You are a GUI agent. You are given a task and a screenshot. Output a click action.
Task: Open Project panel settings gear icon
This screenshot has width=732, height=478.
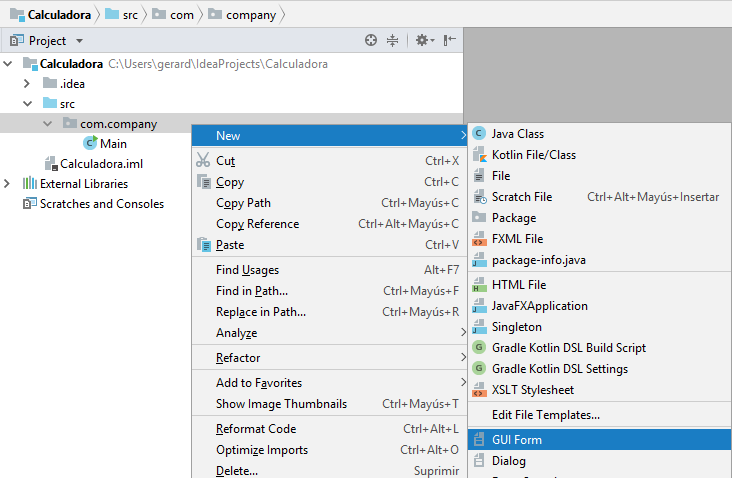(422, 41)
